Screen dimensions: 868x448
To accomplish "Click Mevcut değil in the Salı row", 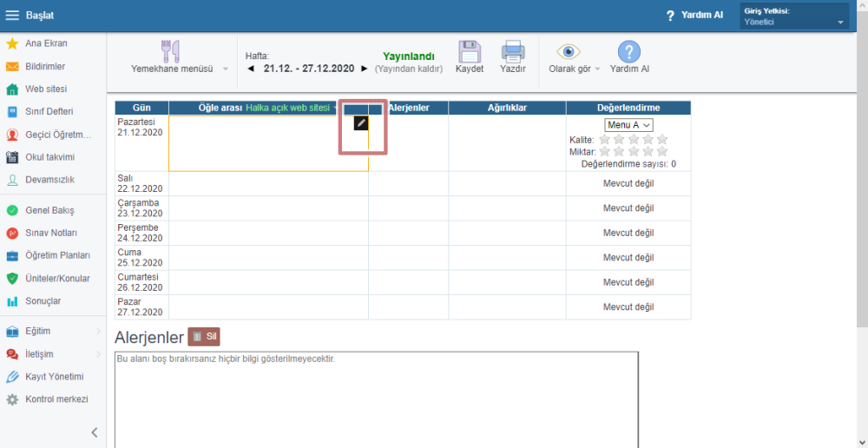I will [628, 184].
